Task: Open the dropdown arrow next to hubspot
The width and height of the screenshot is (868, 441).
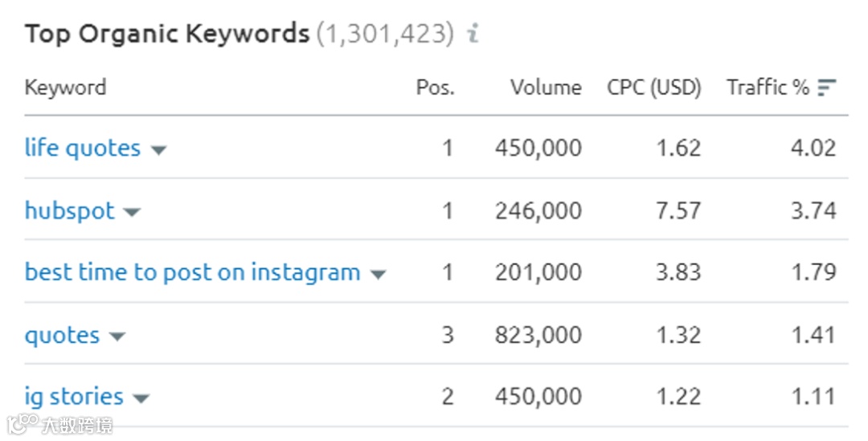Action: tap(132, 212)
